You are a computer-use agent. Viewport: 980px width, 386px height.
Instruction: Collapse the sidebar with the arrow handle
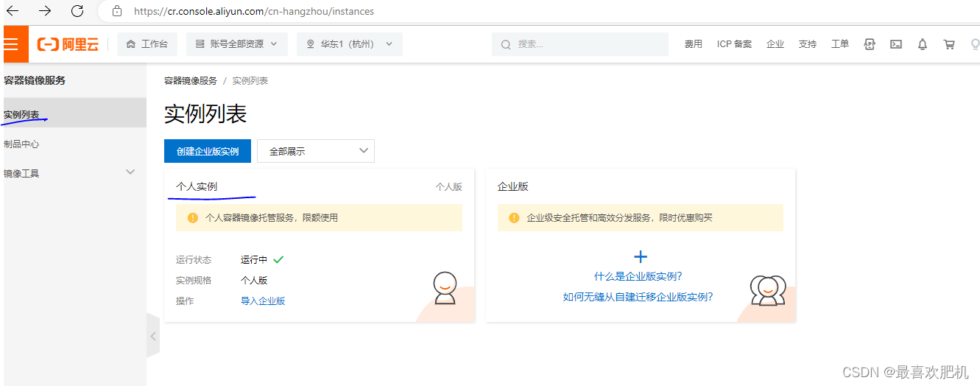(153, 336)
